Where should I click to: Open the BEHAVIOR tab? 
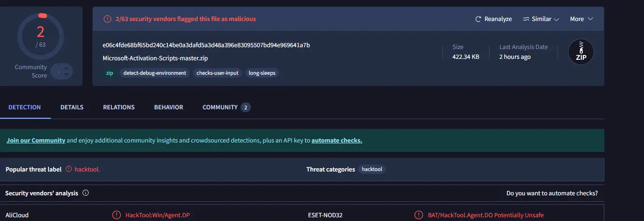(169, 107)
